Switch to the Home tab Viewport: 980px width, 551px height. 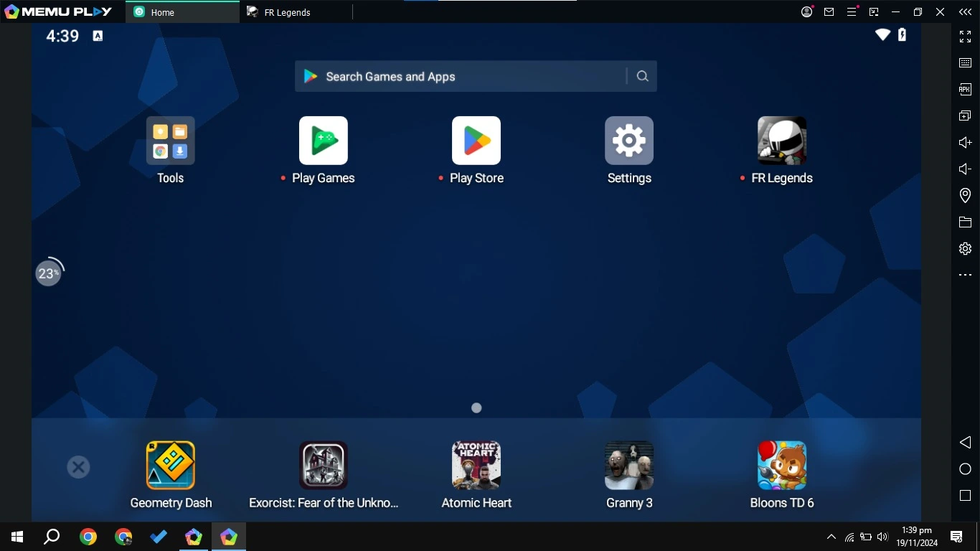(183, 12)
